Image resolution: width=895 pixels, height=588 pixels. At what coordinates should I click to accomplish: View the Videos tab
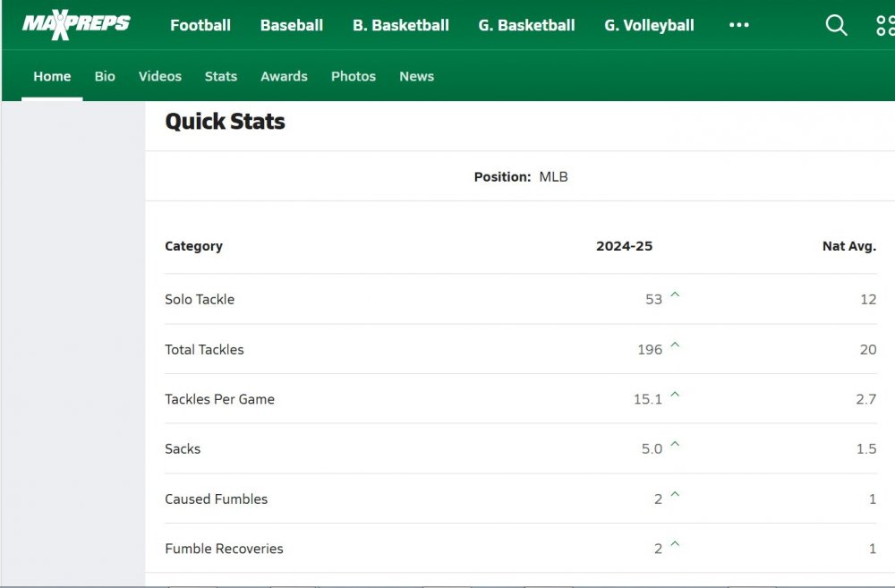pyautogui.click(x=159, y=76)
